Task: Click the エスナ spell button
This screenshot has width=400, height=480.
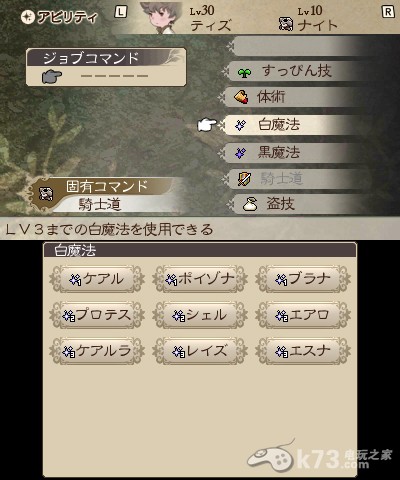Action: pyautogui.click(x=303, y=351)
